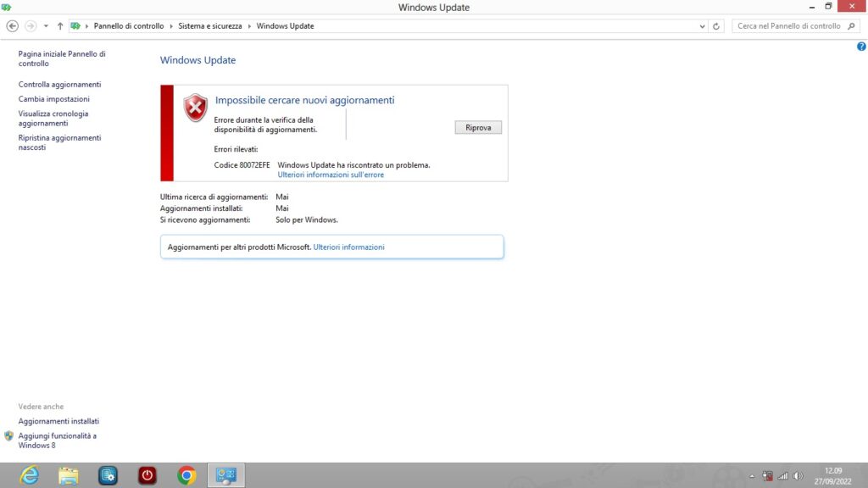Launch Internet Explorer from taskbar
This screenshot has height=488, width=868.
[x=30, y=475]
